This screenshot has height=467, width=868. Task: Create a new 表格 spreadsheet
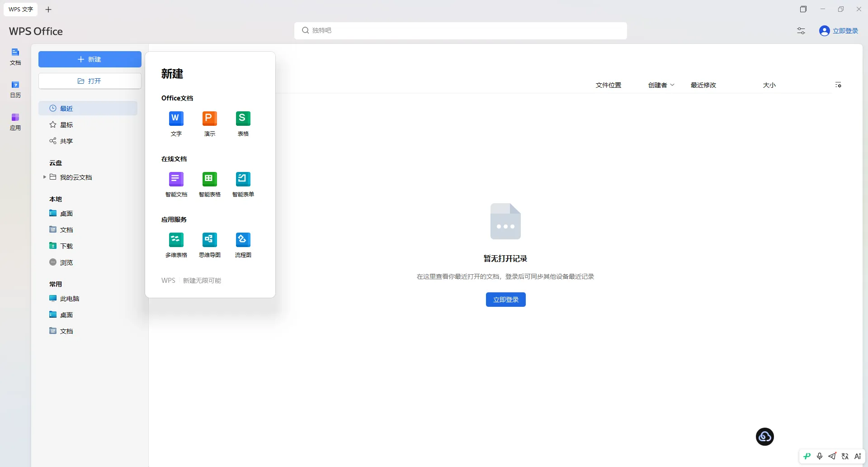(x=243, y=124)
